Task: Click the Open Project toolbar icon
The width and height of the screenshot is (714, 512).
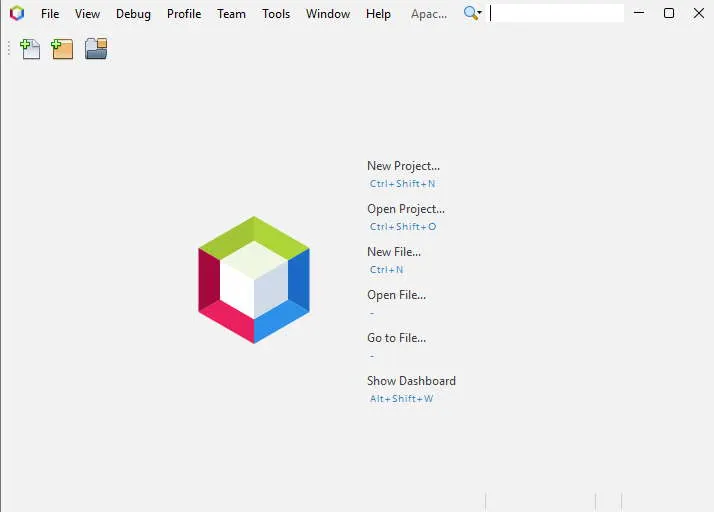Action: pos(96,49)
